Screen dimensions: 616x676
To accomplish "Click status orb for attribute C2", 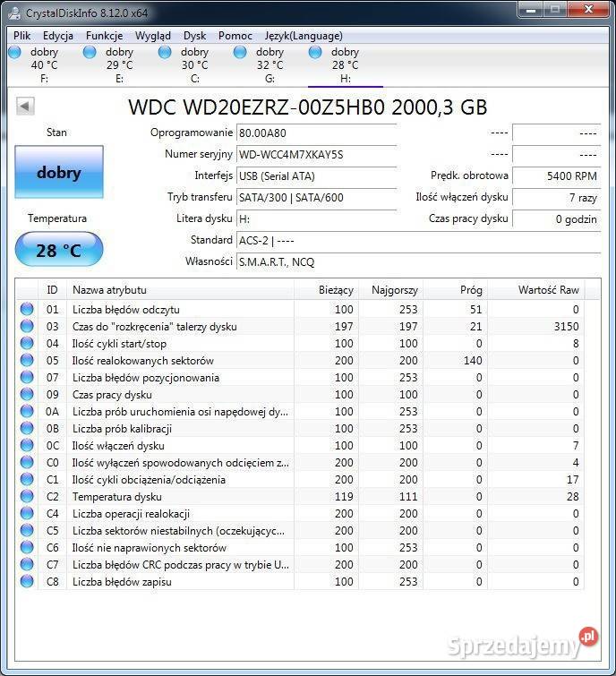I will 27,497.
